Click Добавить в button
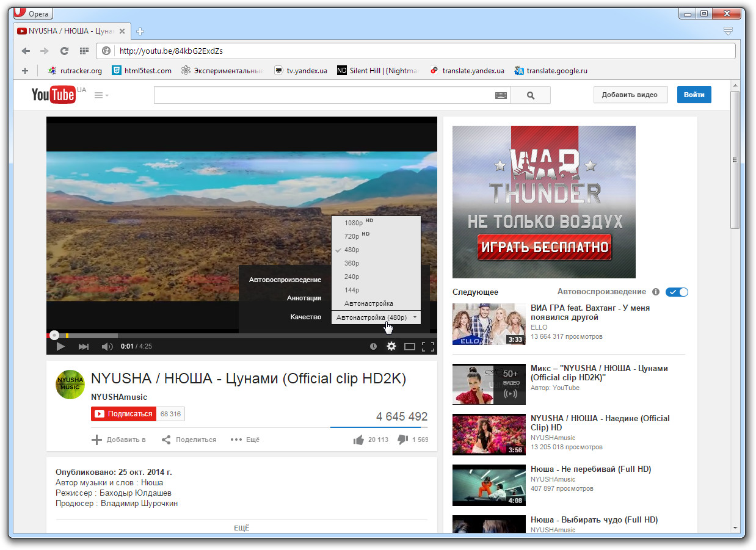This screenshot has width=756, height=550. 119,440
